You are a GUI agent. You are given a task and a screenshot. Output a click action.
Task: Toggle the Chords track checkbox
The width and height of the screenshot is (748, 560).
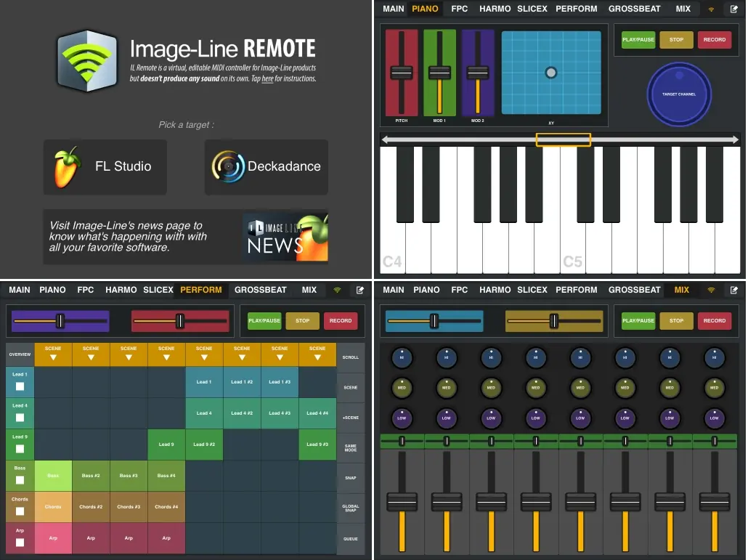(20, 511)
